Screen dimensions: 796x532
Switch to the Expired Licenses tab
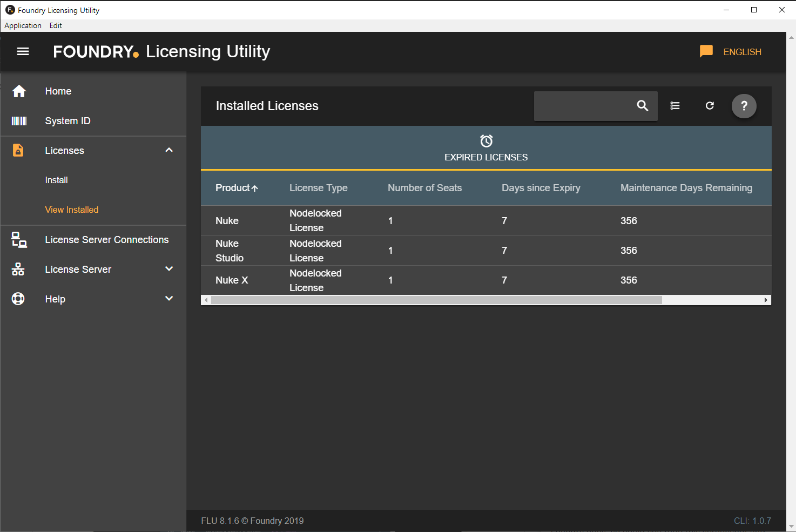click(x=486, y=149)
